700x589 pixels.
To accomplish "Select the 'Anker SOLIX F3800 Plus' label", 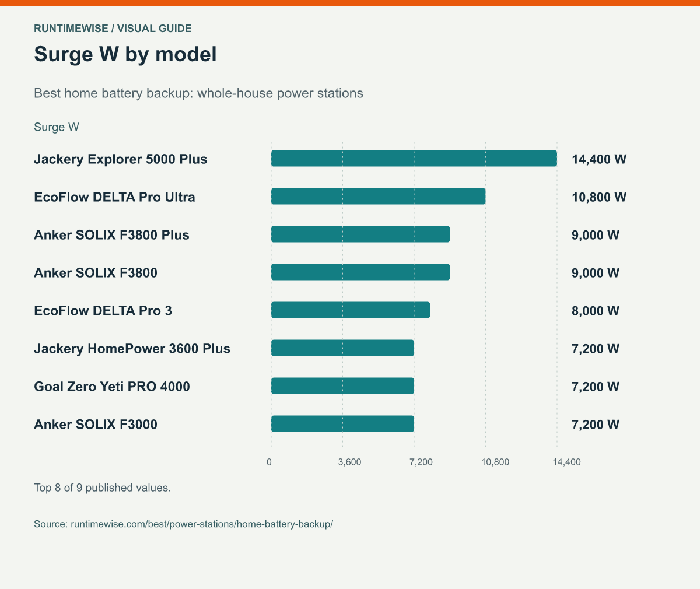I will (111, 235).
